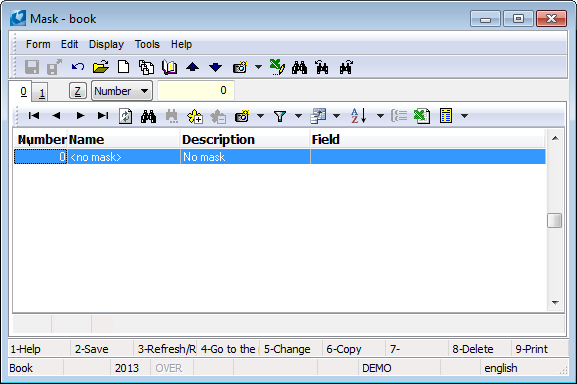This screenshot has height=384, width=577.
Task: Click grayed tree structure list icon
Action: 399,116
